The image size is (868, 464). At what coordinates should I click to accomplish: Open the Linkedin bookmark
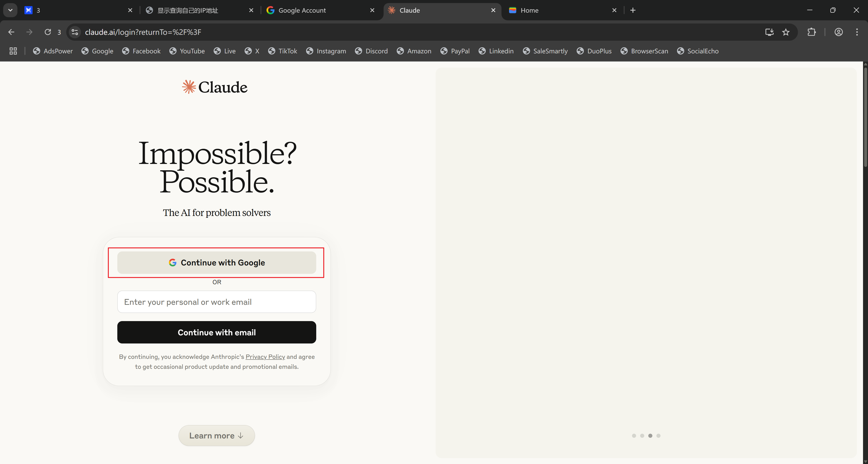coord(496,51)
